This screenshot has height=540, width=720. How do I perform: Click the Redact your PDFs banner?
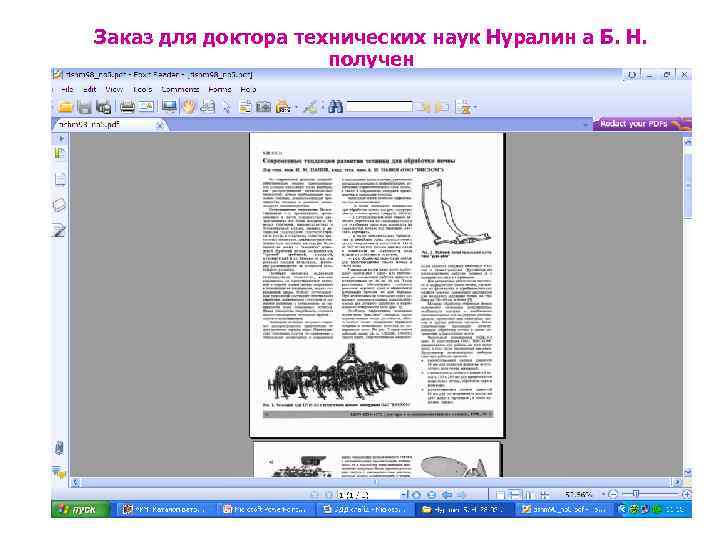click(641, 124)
